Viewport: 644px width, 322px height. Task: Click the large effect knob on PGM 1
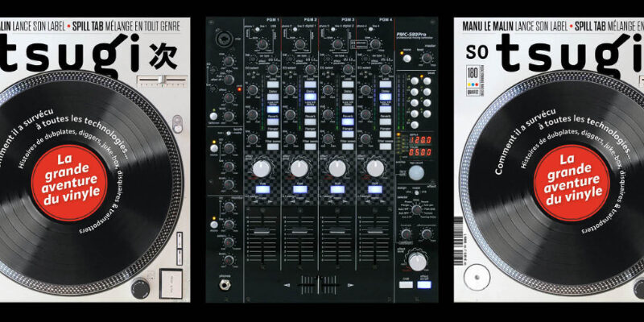[x=262, y=168]
